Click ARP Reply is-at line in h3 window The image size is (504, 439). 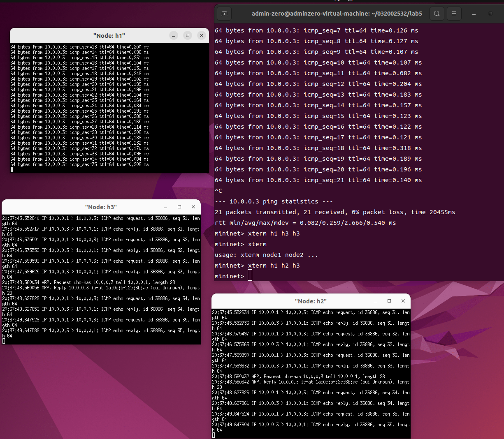tap(101, 290)
